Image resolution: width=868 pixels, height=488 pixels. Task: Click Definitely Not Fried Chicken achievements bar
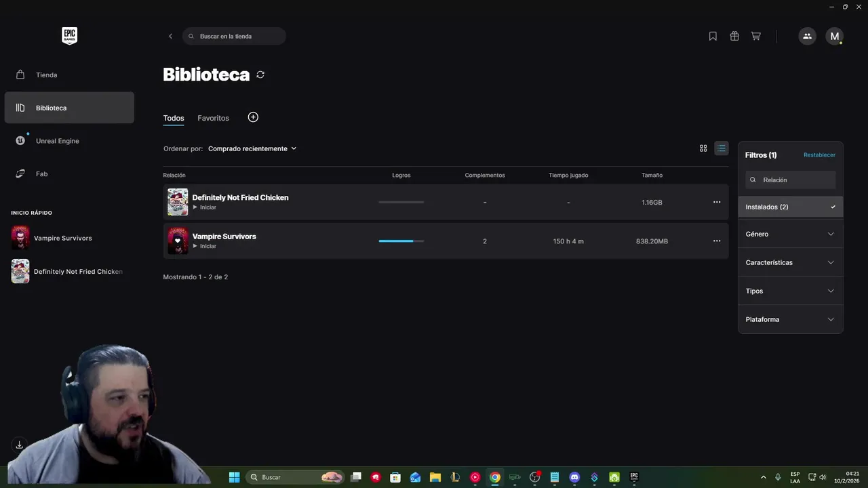[x=401, y=202]
